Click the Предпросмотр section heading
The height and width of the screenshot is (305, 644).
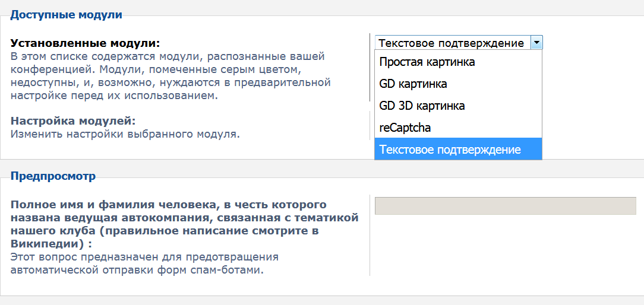click(x=53, y=176)
